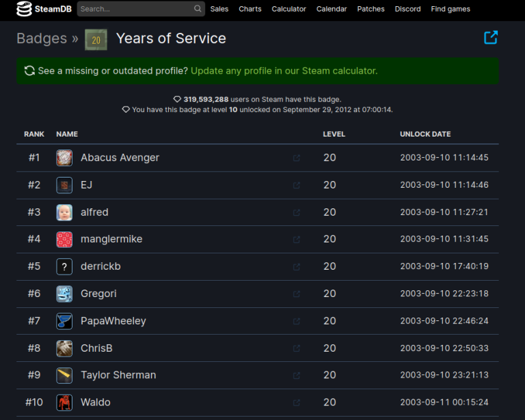Screen dimensions: 525x420
Task: Click the refresh icon in the green banner
Action: pyautogui.click(x=29, y=70)
